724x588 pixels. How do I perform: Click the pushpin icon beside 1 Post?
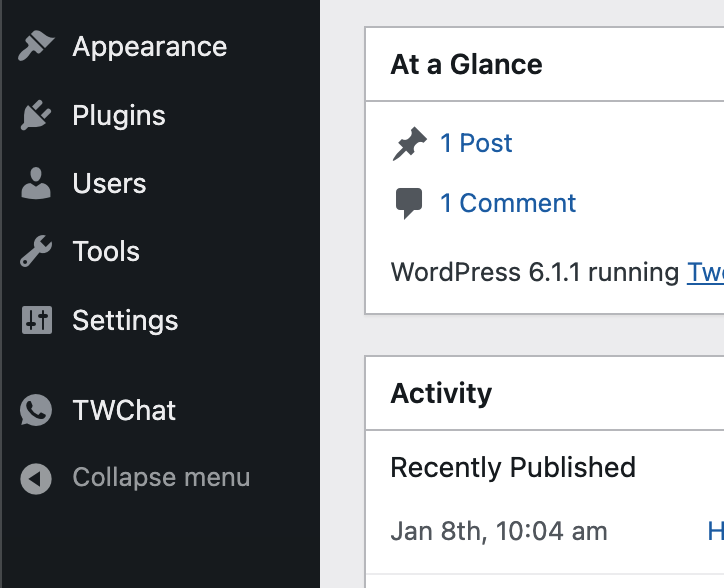point(410,143)
